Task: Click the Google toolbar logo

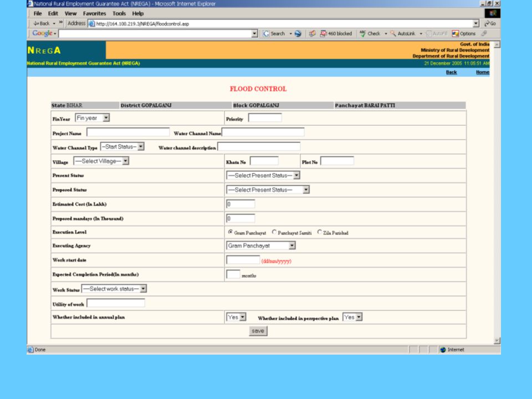Action: pos(43,33)
